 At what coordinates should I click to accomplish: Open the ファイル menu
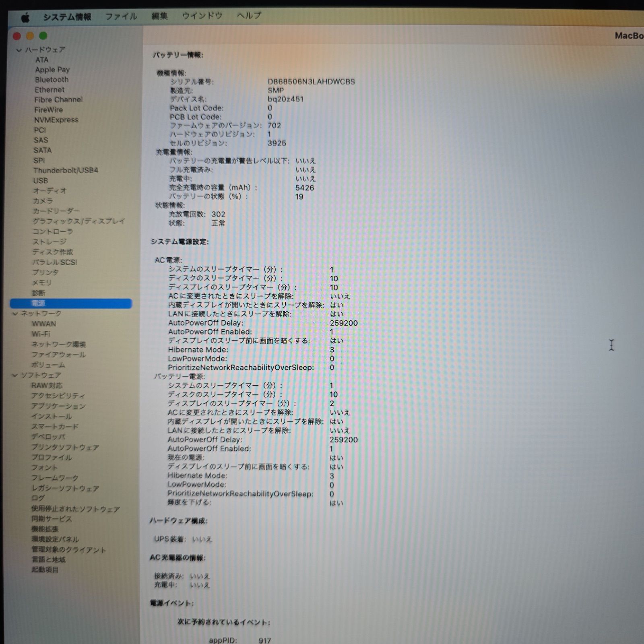[x=121, y=17]
